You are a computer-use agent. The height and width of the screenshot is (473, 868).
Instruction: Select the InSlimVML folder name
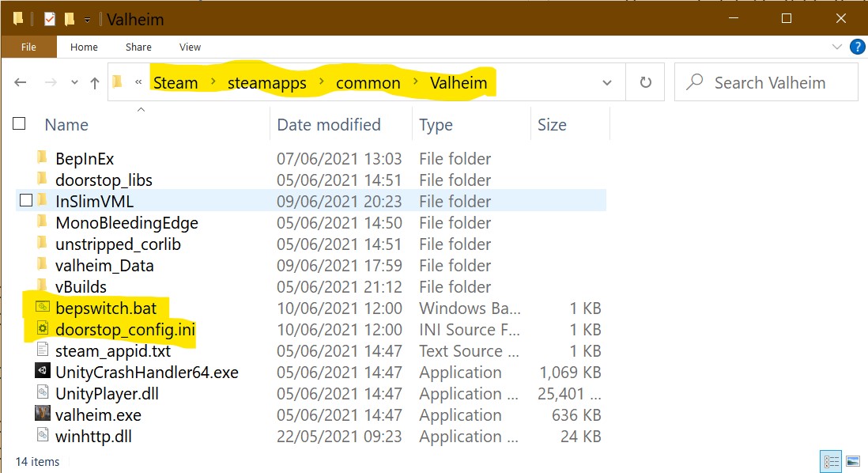pyautogui.click(x=95, y=201)
